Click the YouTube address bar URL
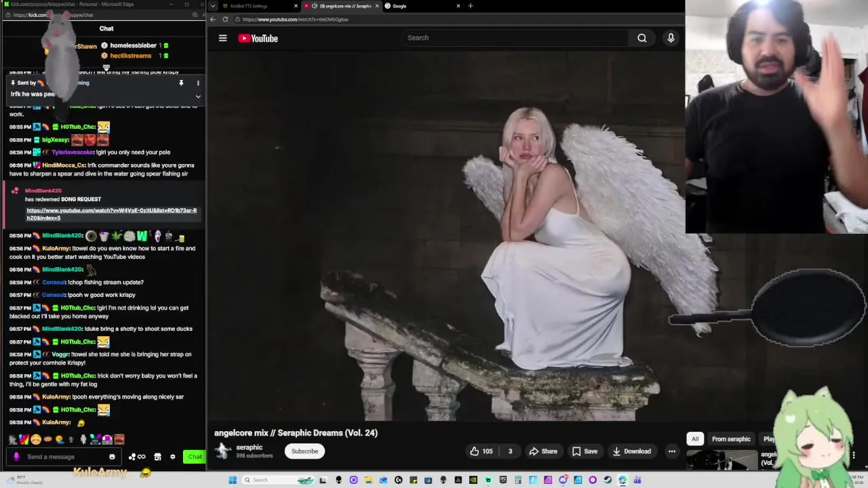This screenshot has width=868, height=488. point(296,20)
